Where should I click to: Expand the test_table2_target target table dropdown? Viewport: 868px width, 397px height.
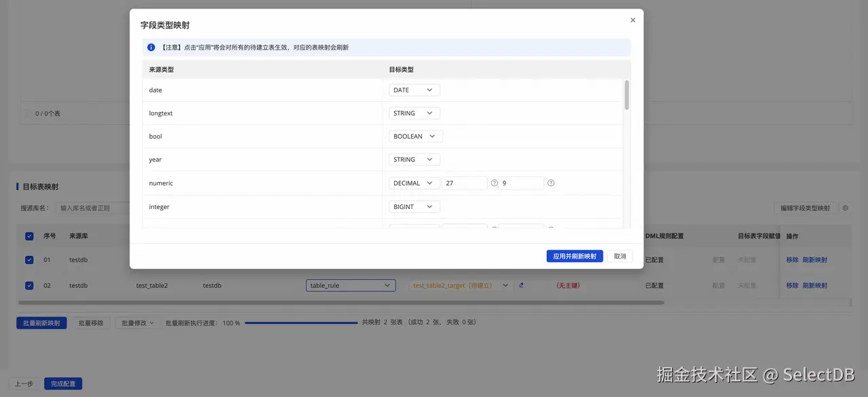460,286
